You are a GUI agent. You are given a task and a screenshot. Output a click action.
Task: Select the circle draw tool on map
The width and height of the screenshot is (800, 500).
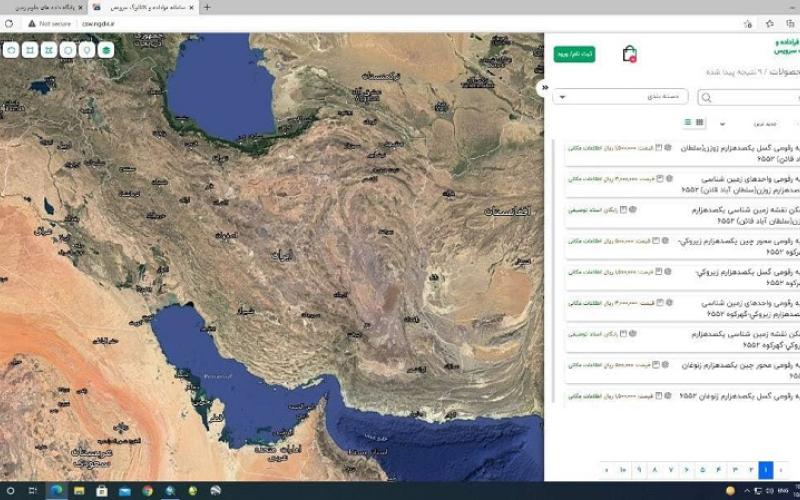[68, 50]
